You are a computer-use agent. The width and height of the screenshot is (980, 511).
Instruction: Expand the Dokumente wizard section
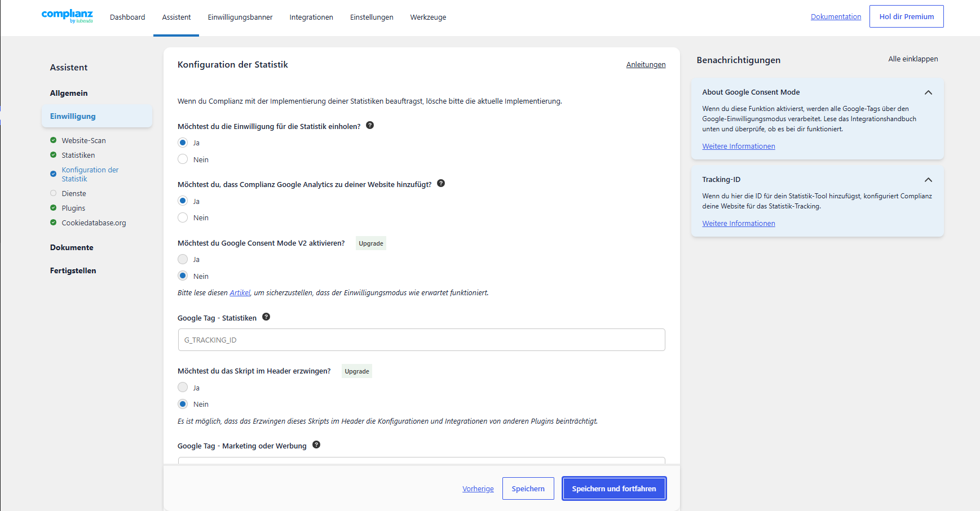[72, 247]
